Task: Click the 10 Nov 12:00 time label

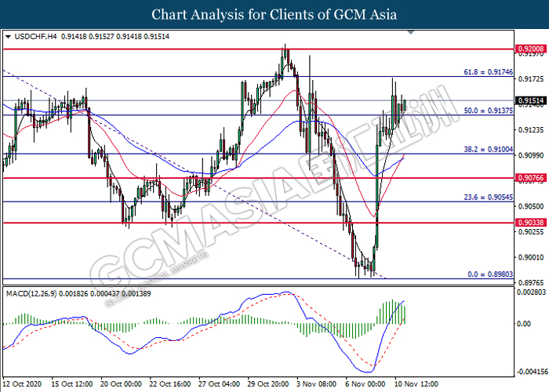Action: [416, 384]
